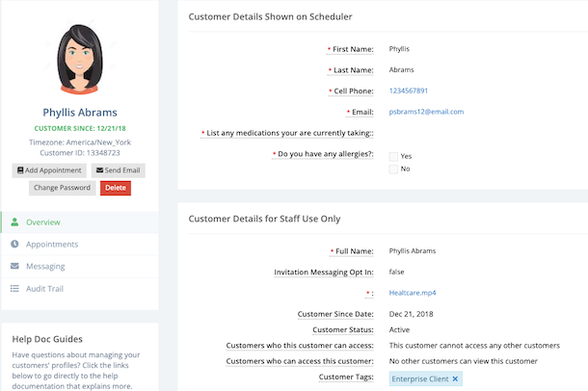588x391 pixels.
Task: Click the Last Name field label
Action: (x=353, y=70)
